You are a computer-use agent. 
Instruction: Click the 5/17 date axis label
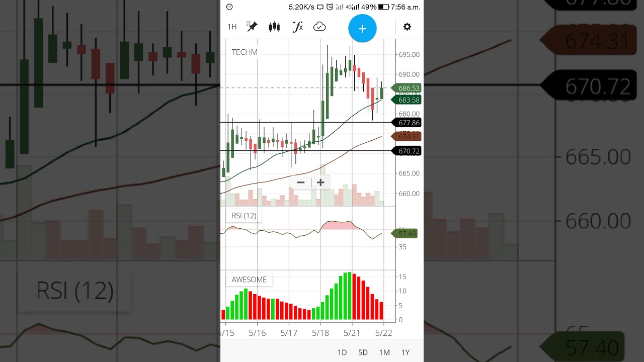click(x=289, y=333)
